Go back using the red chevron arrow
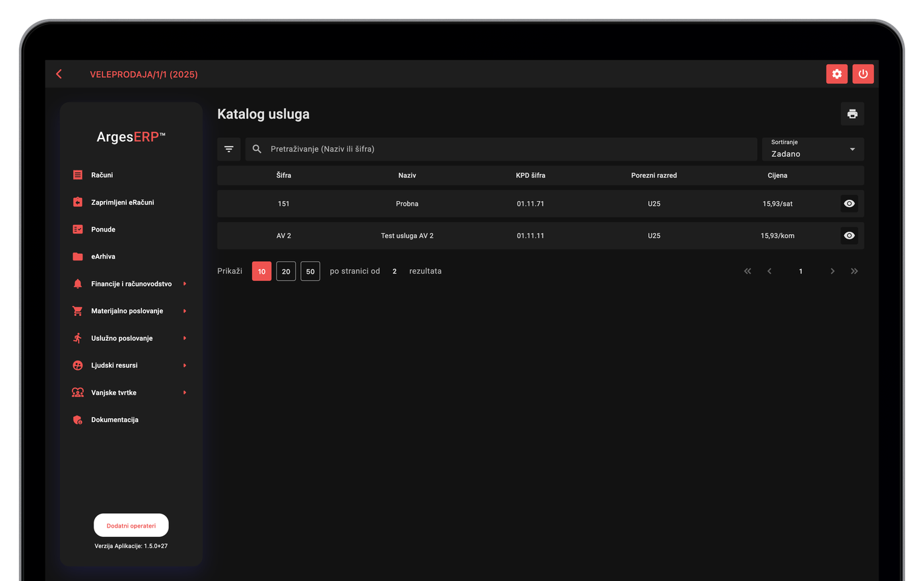 59,74
